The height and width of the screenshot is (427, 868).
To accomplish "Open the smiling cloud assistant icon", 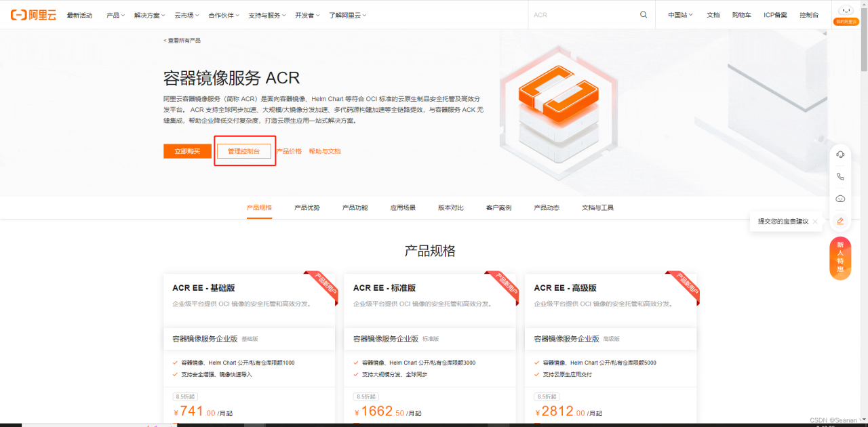I will (840, 199).
